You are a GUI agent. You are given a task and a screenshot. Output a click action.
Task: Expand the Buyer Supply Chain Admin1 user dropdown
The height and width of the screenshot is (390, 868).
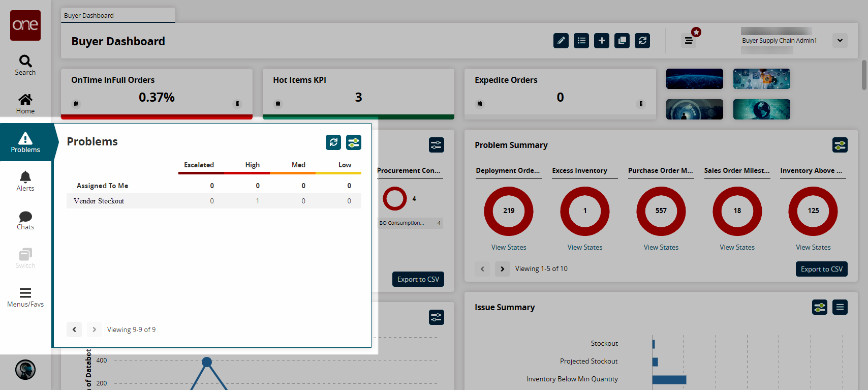[840, 41]
